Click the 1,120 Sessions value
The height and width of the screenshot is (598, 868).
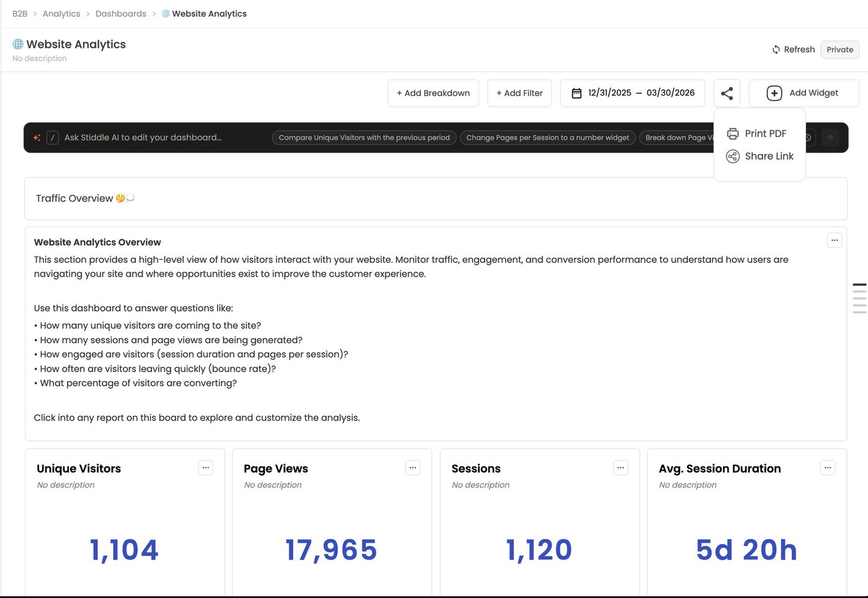[x=539, y=550]
